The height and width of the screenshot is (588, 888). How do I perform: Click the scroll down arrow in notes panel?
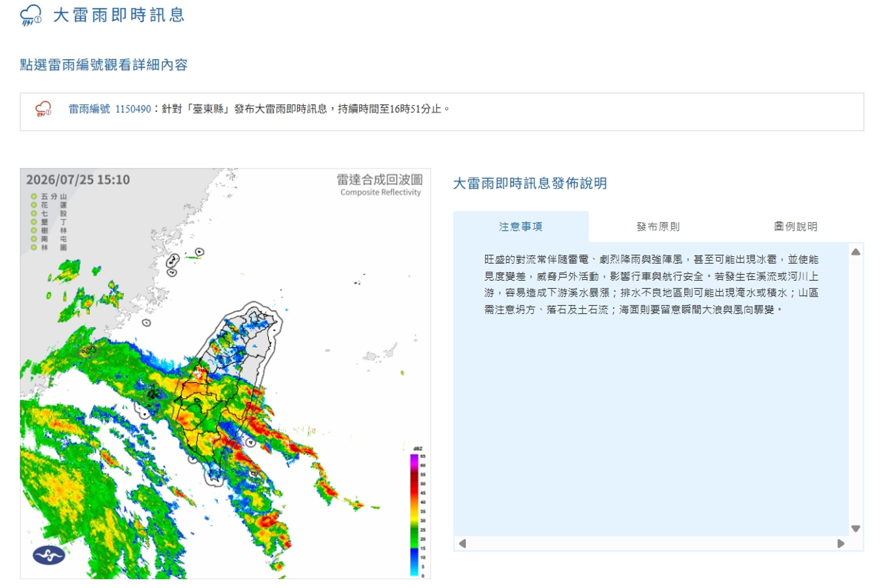point(855,529)
